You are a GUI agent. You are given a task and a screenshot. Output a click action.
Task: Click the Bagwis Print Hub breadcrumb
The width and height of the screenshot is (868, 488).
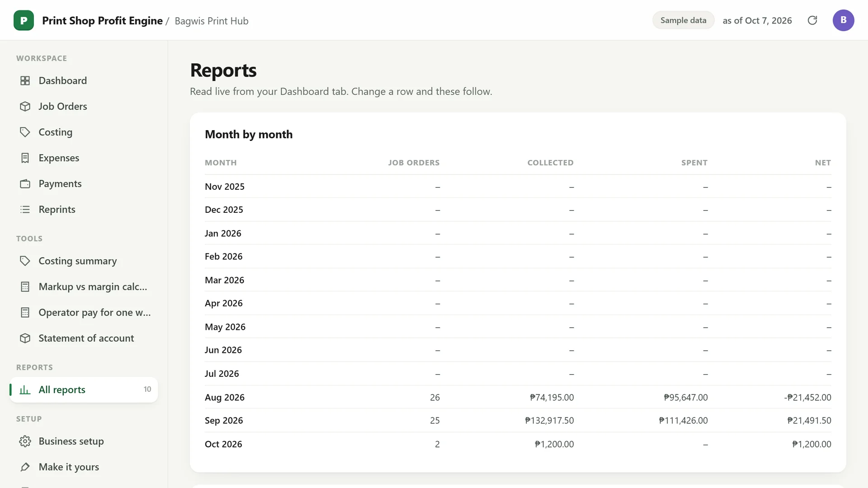pyautogui.click(x=212, y=21)
